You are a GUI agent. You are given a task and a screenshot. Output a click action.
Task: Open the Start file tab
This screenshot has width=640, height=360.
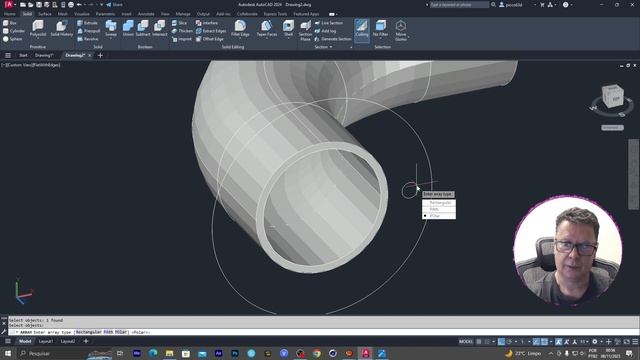point(23,55)
